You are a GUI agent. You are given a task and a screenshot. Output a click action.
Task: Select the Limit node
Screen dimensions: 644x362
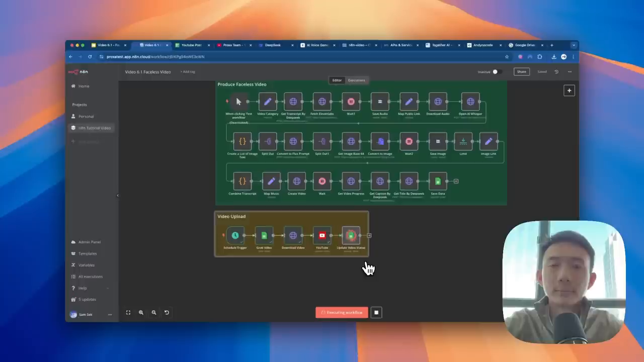click(463, 141)
